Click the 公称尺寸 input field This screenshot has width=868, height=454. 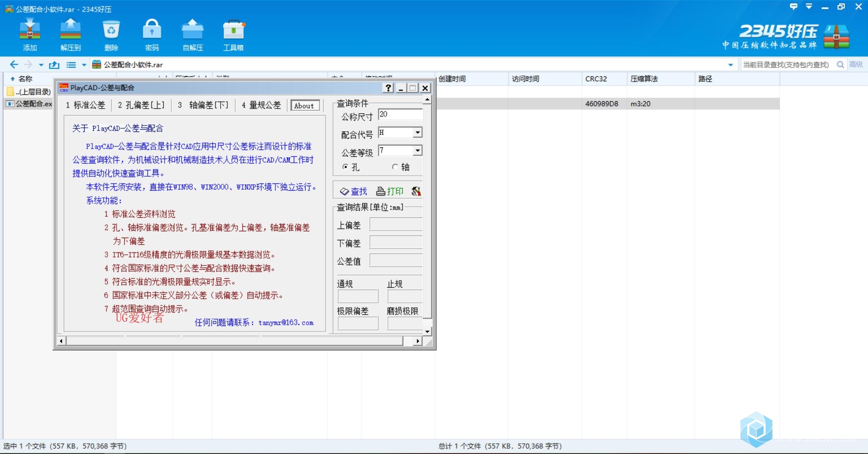pyautogui.click(x=401, y=114)
